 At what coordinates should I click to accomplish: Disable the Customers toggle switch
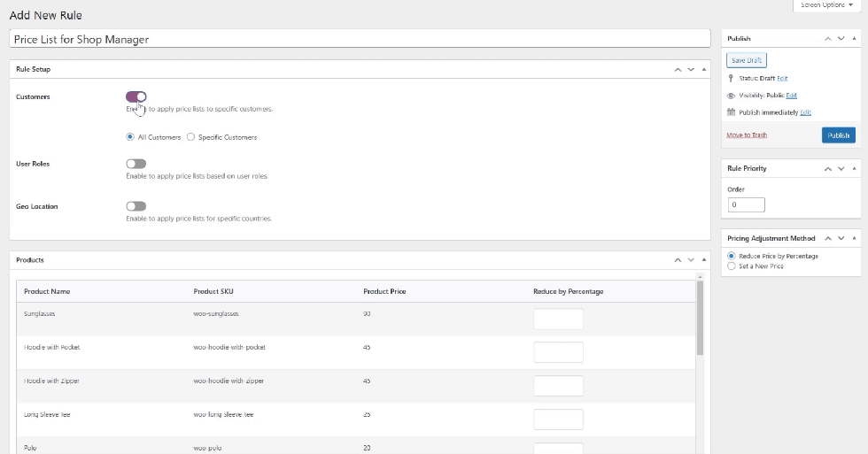click(x=136, y=96)
